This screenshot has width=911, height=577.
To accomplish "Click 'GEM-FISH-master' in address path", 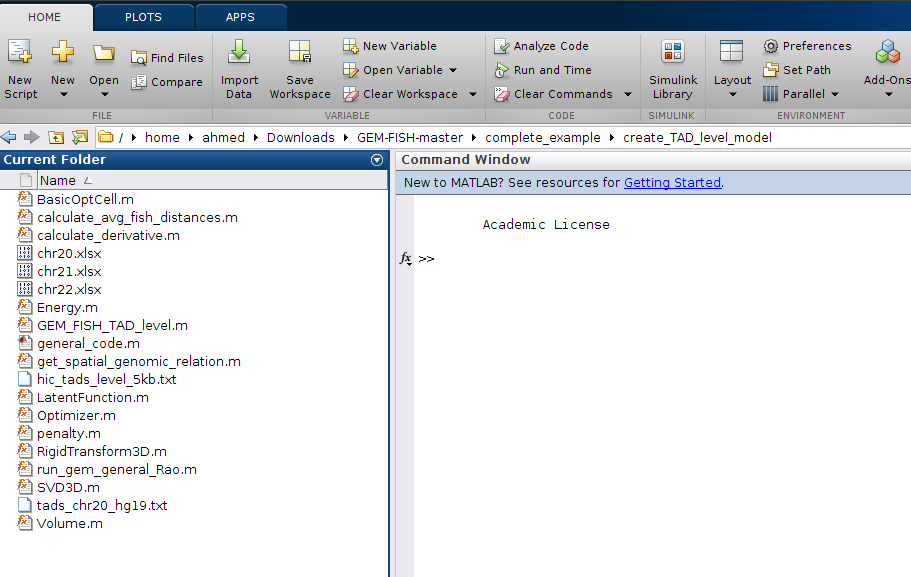I will tap(410, 138).
